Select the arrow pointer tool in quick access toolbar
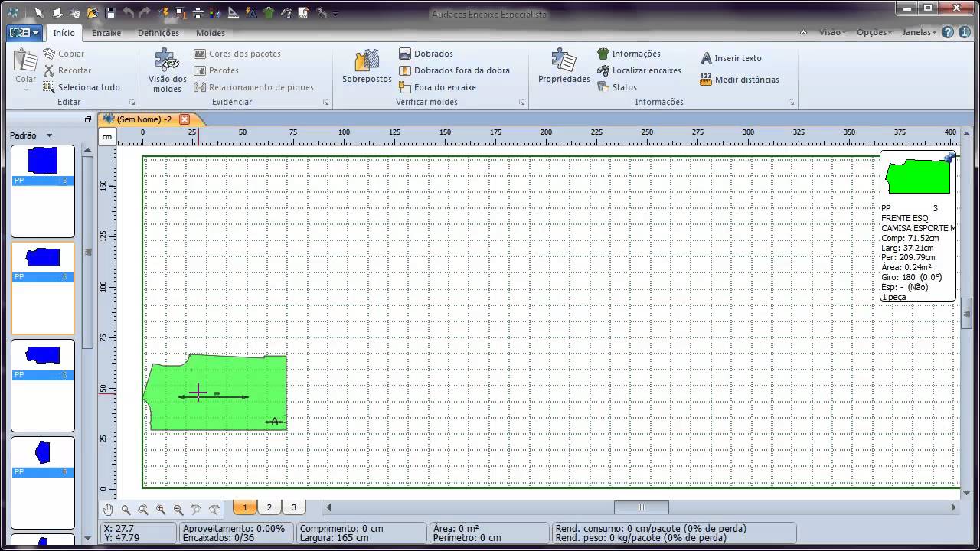This screenshot has width=980, height=551. click(x=39, y=12)
